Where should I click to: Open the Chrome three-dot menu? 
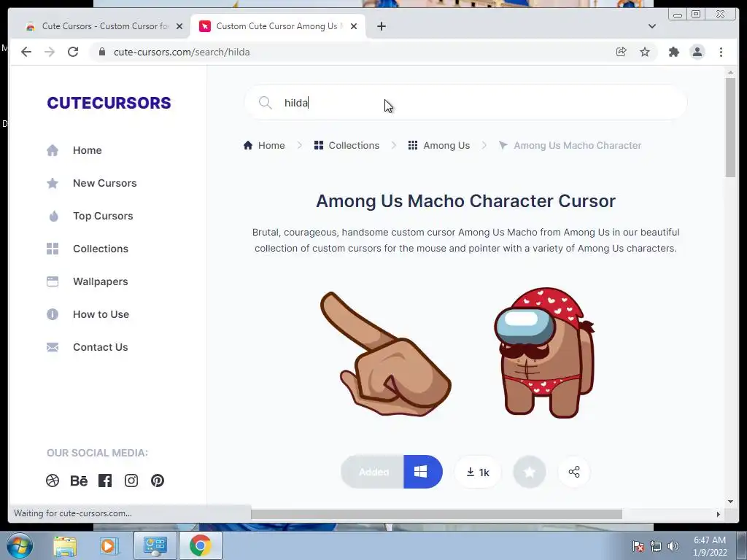721,52
